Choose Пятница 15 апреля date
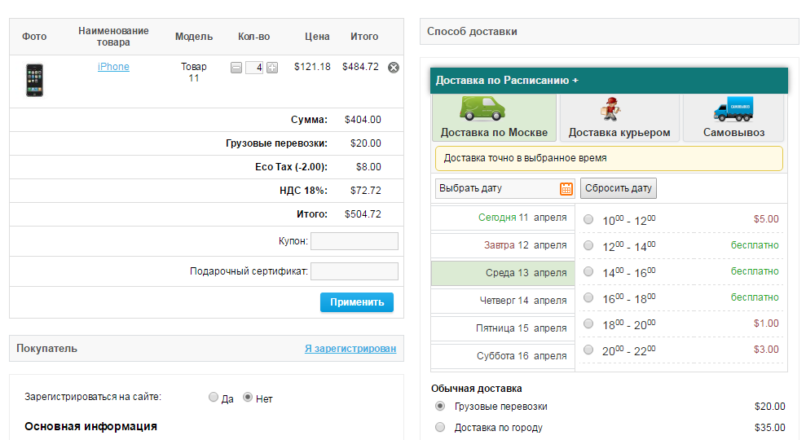Image resolution: width=806 pixels, height=440 pixels. (502, 328)
